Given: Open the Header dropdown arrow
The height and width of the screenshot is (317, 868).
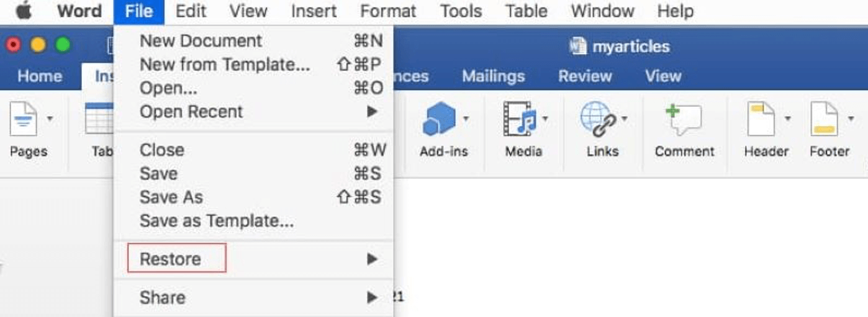Looking at the screenshot, I should [788, 118].
